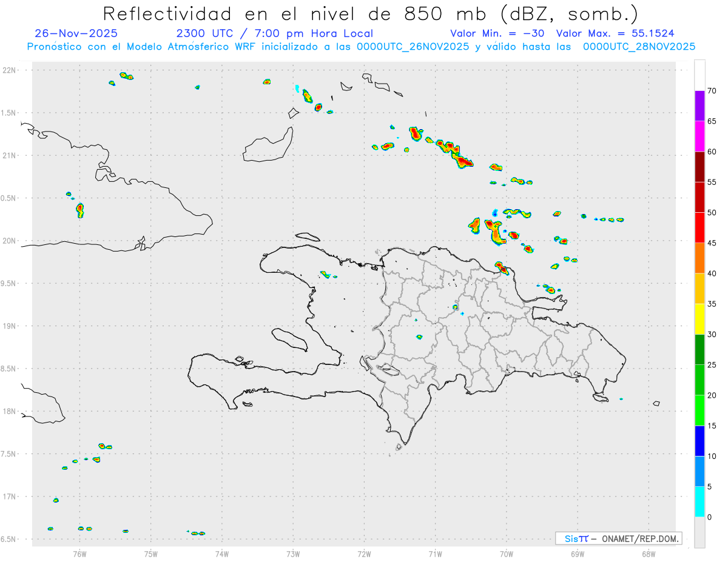Click the '17N' latitude label

click(x=10, y=497)
